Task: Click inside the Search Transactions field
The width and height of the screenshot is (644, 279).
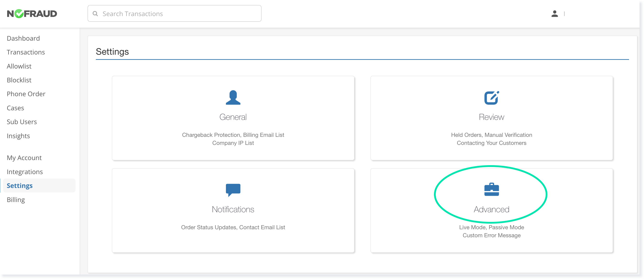Action: coord(174,13)
